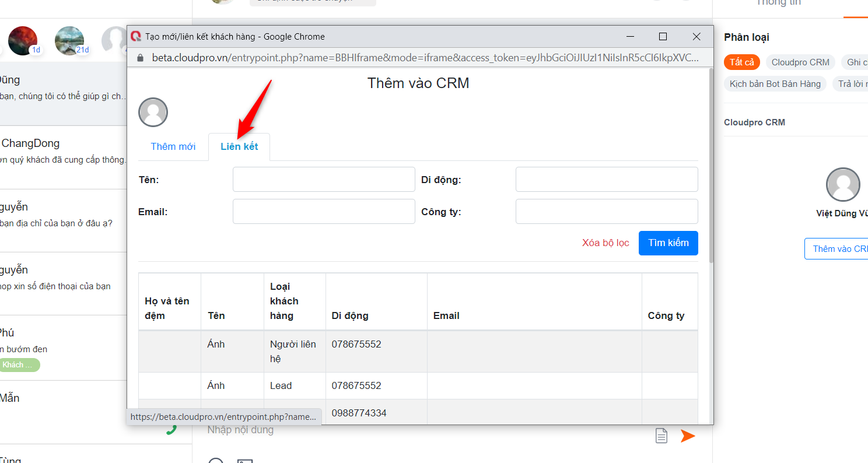
Task: Select the Ánh row of type Lead
Action: (418, 386)
